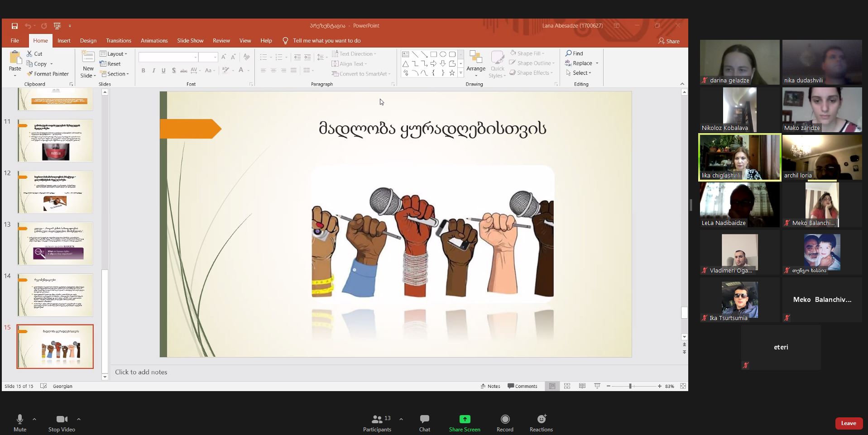Click Cut in Clipboard group
Screen dimensions: 868x435
(34, 54)
